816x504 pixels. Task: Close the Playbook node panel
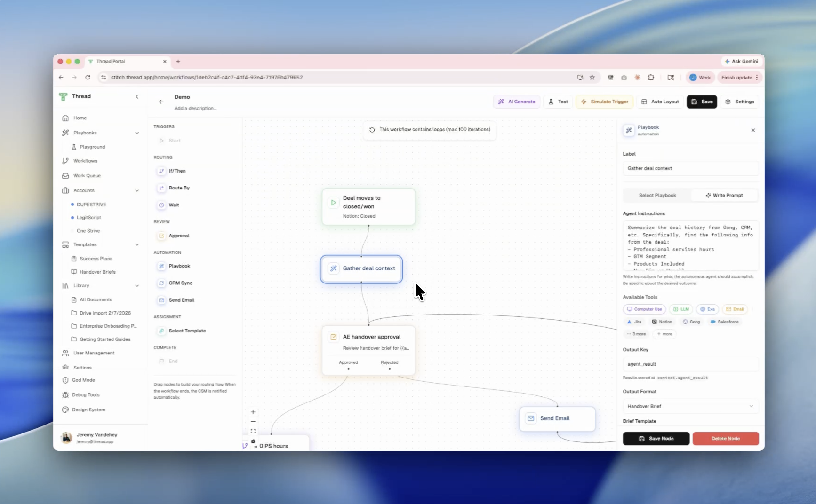tap(753, 131)
